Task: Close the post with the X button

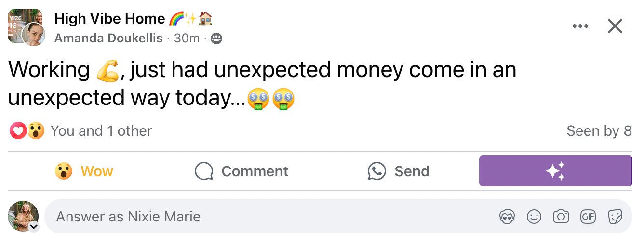Action: (615, 26)
